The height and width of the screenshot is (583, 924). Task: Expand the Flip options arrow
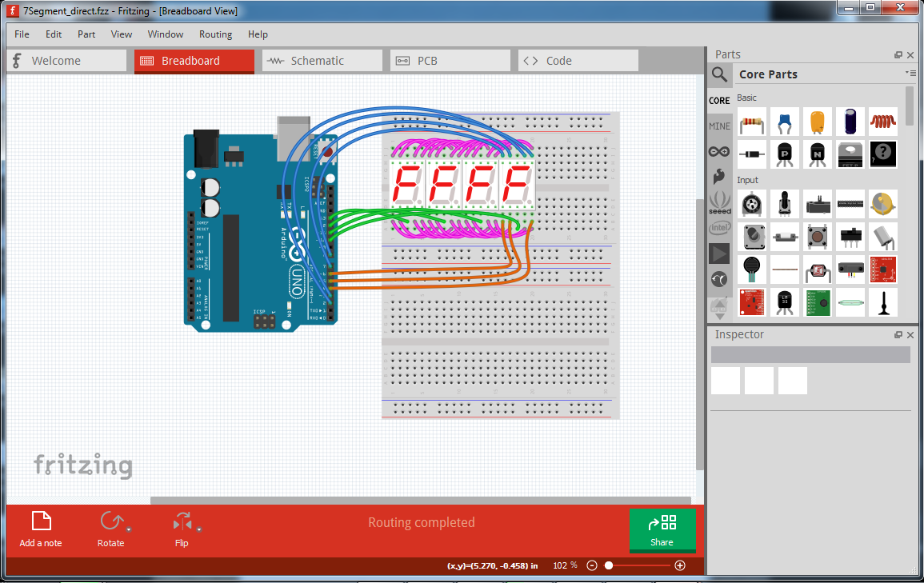[x=199, y=529]
